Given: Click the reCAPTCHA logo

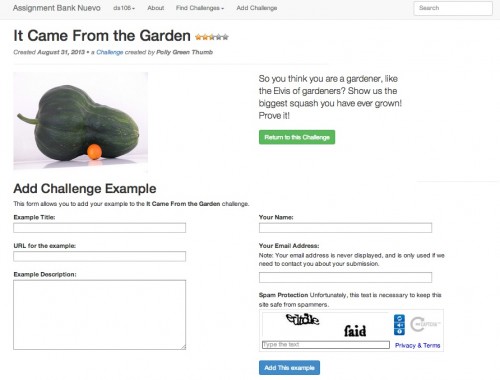Looking at the screenshot, I should click(425, 324).
